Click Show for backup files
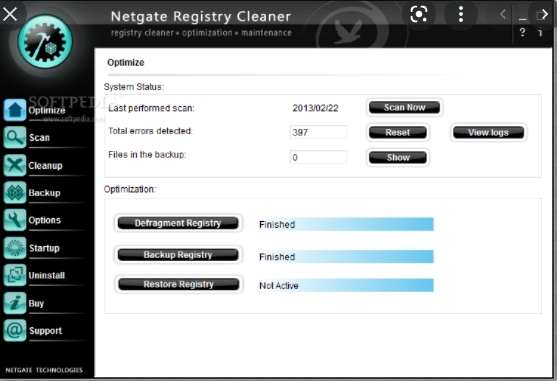This screenshot has width=557, height=381. [x=398, y=157]
